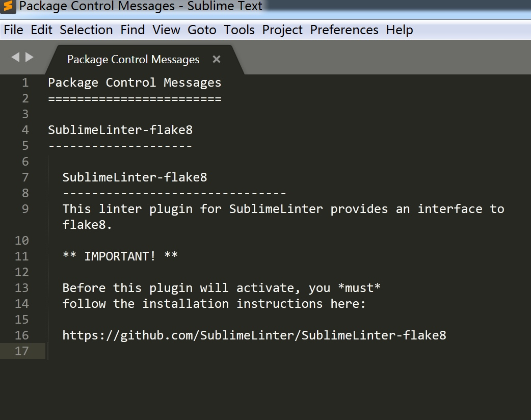Place cursor on the IMPORTANT! line
531x420 pixels.
pyautogui.click(x=120, y=256)
